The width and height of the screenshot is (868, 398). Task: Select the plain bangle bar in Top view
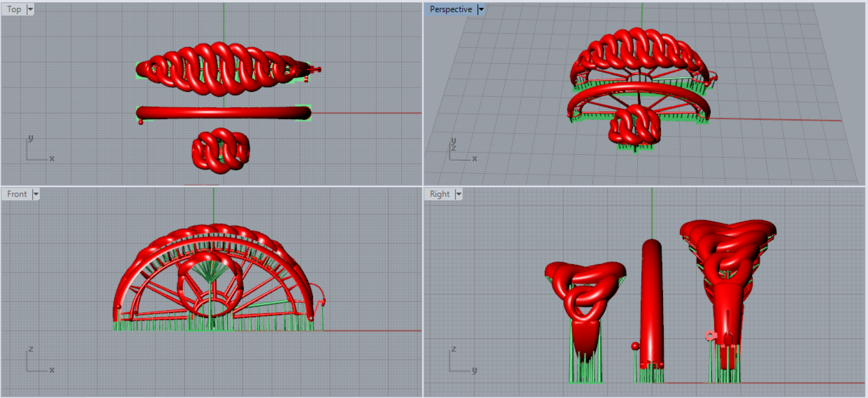[x=223, y=113]
